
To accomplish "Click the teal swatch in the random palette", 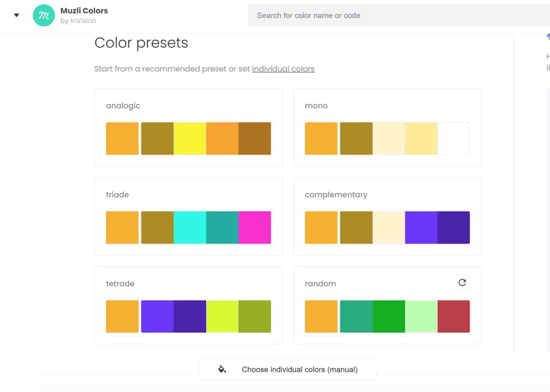I will coord(357,316).
